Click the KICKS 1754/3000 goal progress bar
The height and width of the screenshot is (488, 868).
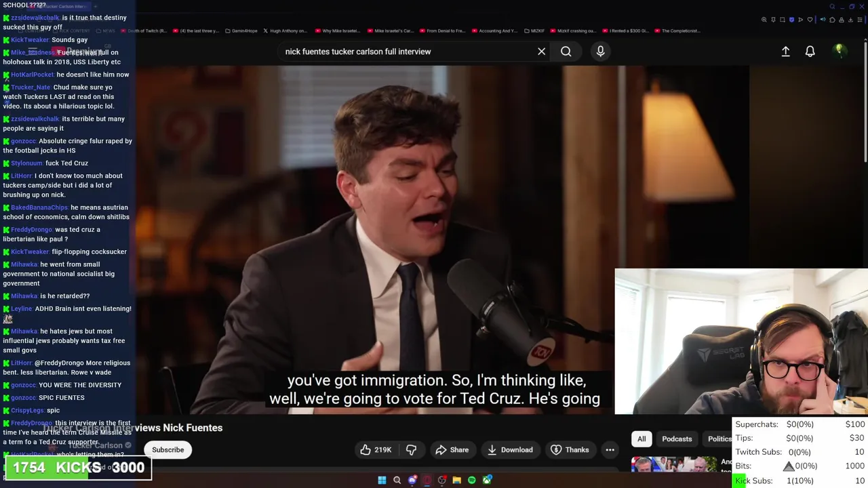[79, 468]
